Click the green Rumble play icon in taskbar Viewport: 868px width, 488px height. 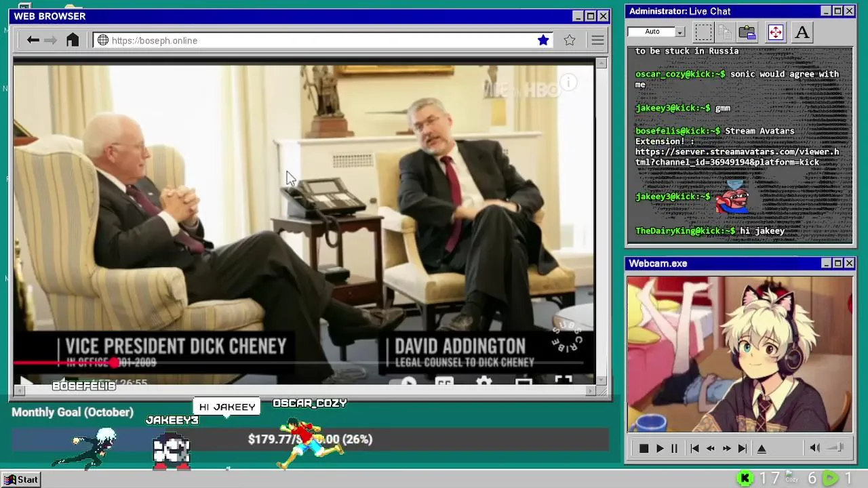830,479
